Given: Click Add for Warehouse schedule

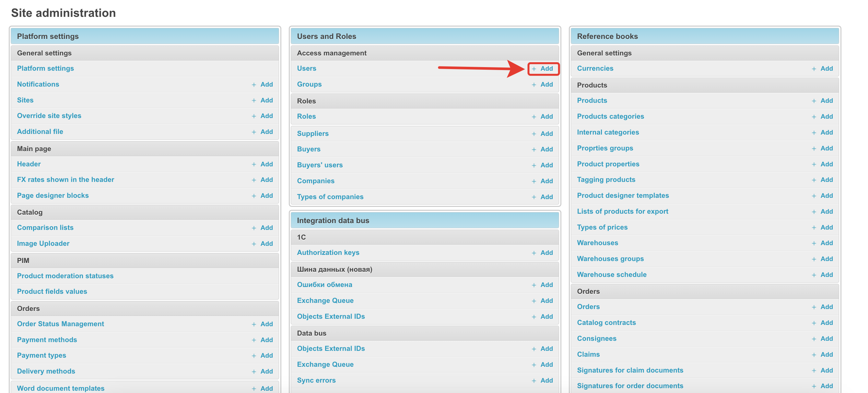Looking at the screenshot, I should [827, 275].
